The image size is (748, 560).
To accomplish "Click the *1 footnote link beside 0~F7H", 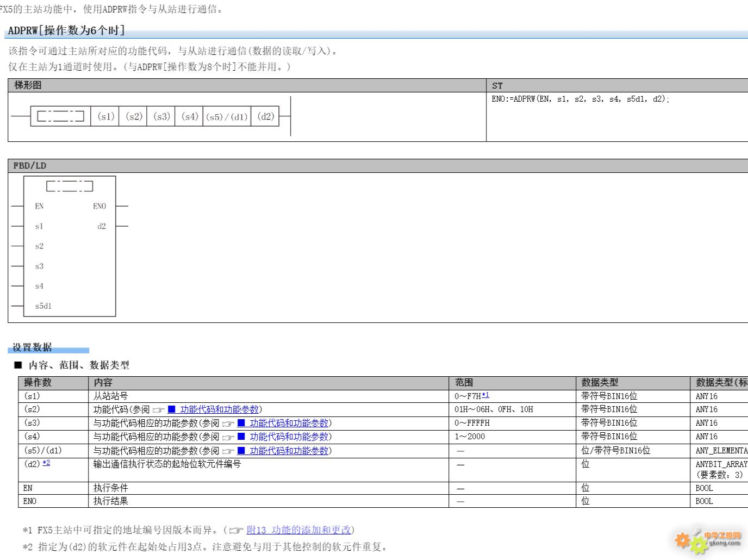I will (485, 395).
